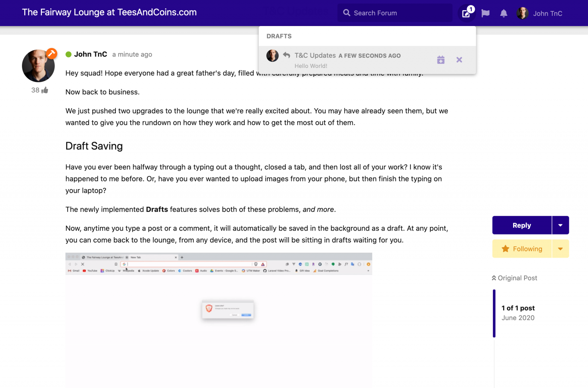Click the bold Drafts word
Image resolution: width=588 pixels, height=388 pixels.
[157, 209]
